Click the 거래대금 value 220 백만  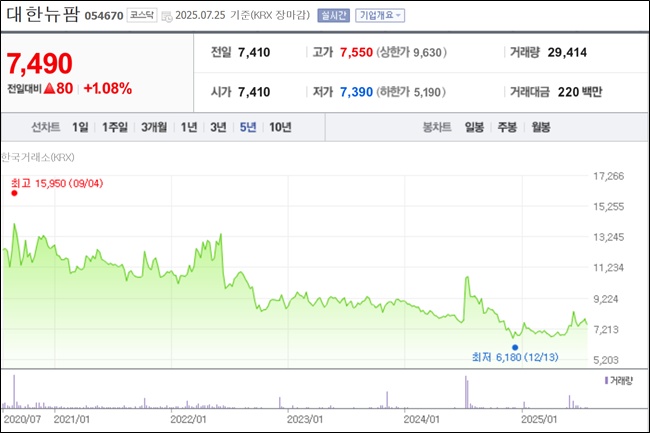coord(580,92)
